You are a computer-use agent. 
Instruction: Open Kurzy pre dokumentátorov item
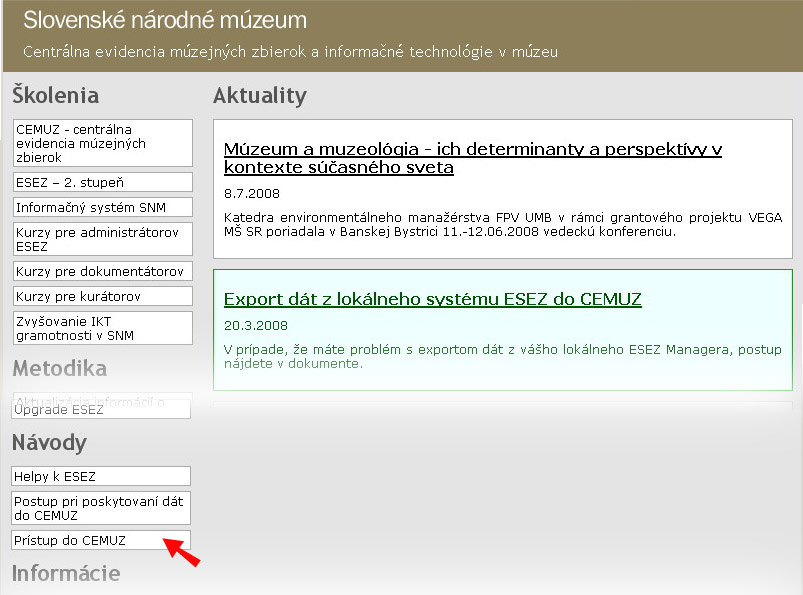(102, 271)
